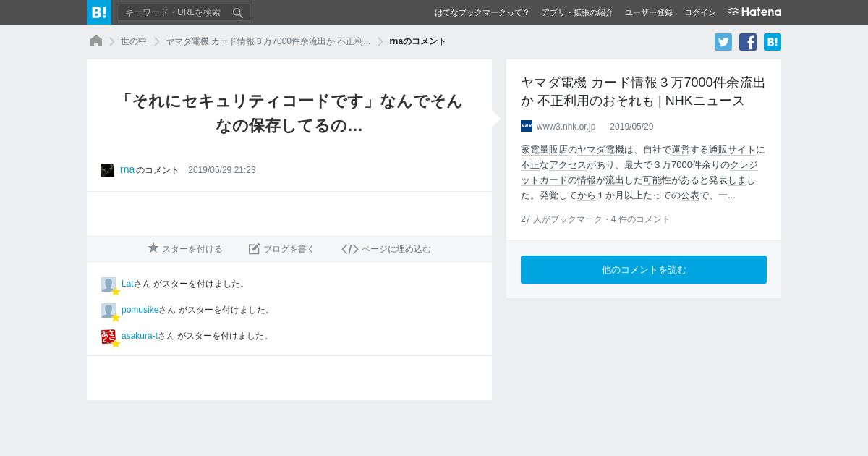Go to home via breadcrumb house icon
This screenshot has height=456, width=868.
pyautogui.click(x=96, y=41)
